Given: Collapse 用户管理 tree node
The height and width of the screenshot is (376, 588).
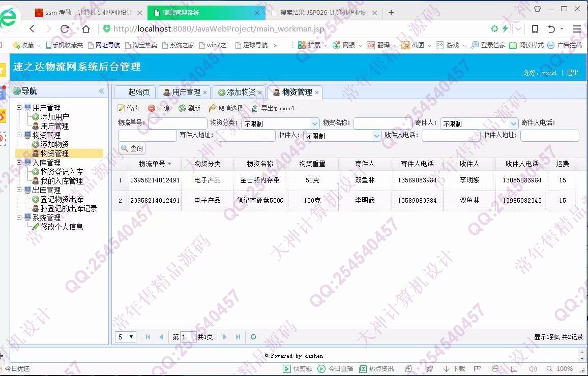Looking at the screenshot, I should pos(19,108).
